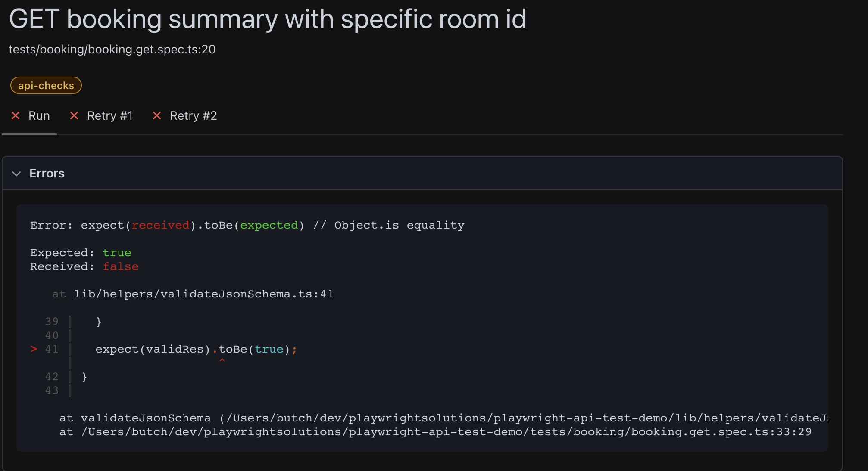This screenshot has width=868, height=471.
Task: Switch to the Retry #1 tab
Action: pos(110,115)
